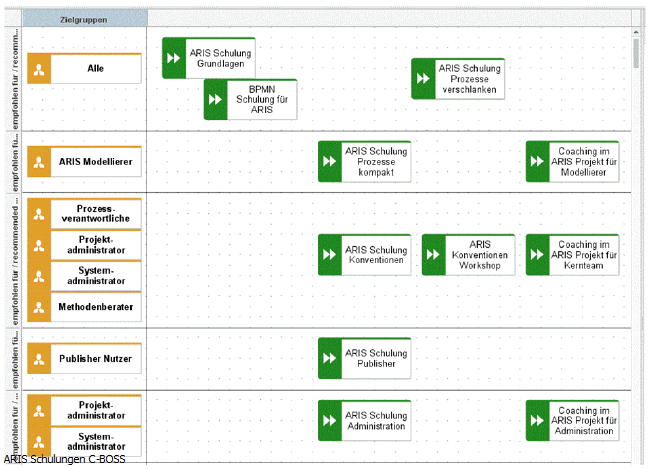The width and height of the screenshot is (650, 469).
Task: Select the Publisher Nutzer role label
Action: [x=96, y=359]
